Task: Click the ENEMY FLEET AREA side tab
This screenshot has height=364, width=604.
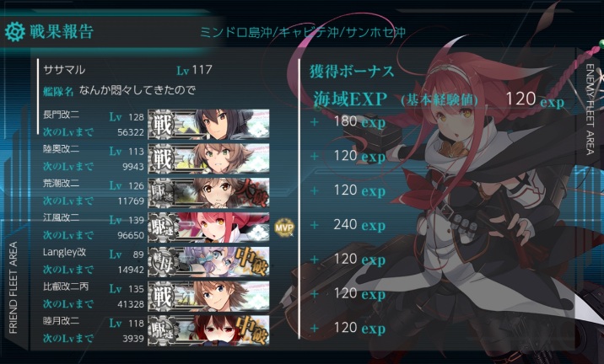Action: coord(590,110)
